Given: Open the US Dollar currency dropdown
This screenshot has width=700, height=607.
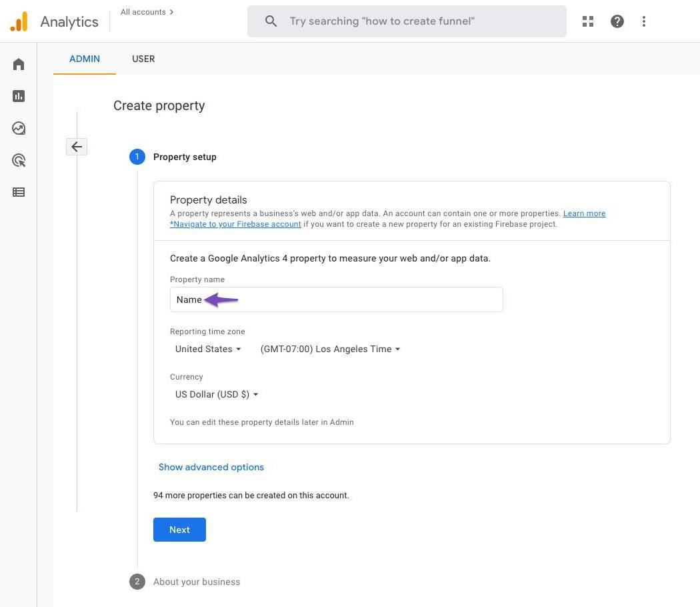Looking at the screenshot, I should [217, 394].
